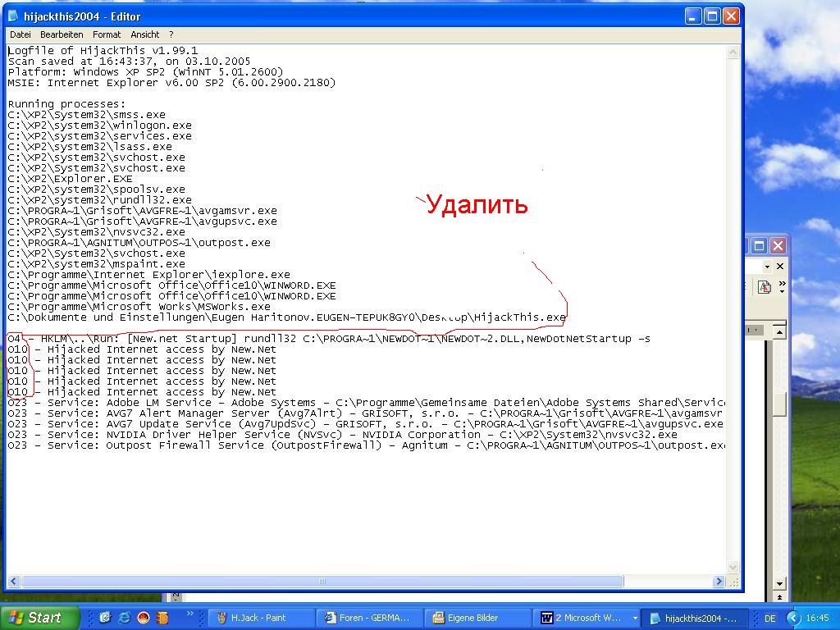This screenshot has width=840, height=630.
Task: Open the Bearbeiten menu
Action: (x=62, y=34)
